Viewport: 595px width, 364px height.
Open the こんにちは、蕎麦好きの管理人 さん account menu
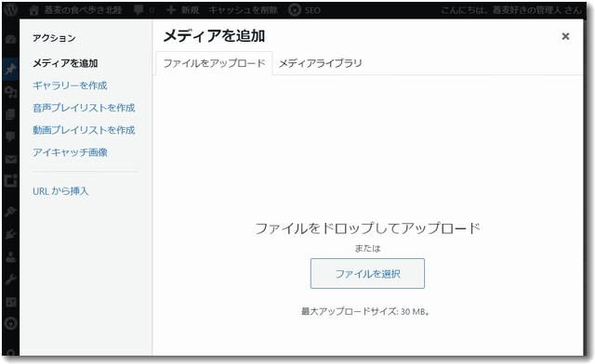pos(510,10)
